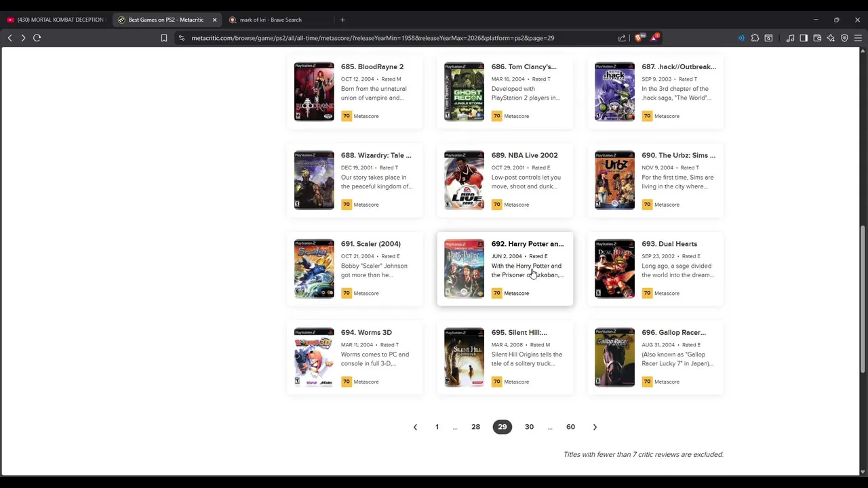Click title 695. Silent Hill:...
This screenshot has width=868, height=488.
(x=519, y=333)
